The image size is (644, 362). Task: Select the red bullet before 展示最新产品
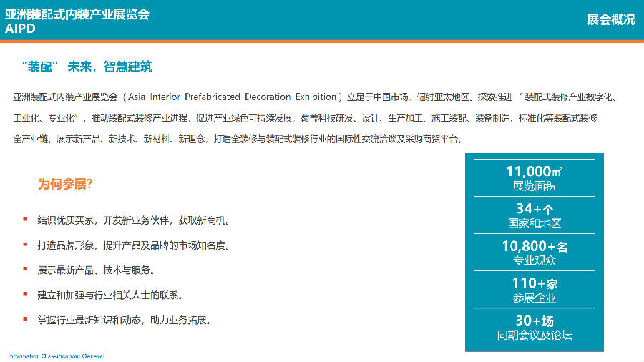point(26,269)
